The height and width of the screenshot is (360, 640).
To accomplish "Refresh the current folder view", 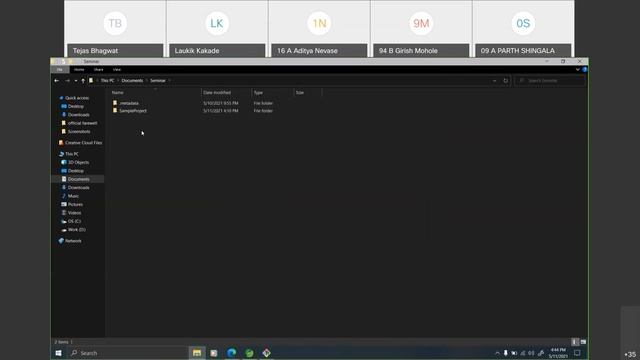I will (506, 81).
